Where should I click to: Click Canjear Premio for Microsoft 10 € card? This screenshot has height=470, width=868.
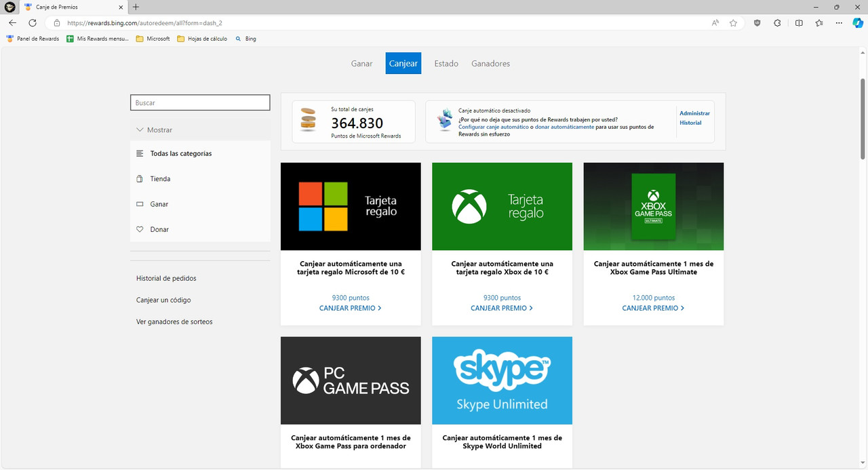click(x=351, y=308)
